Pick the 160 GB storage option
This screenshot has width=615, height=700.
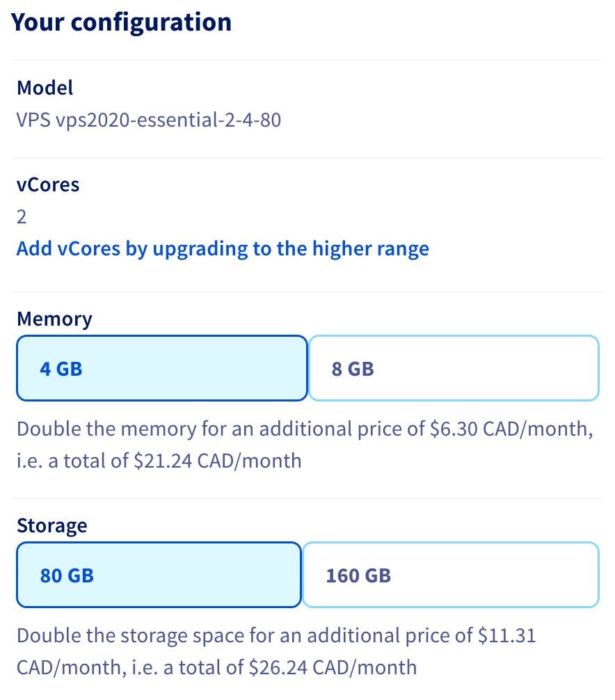tap(451, 575)
